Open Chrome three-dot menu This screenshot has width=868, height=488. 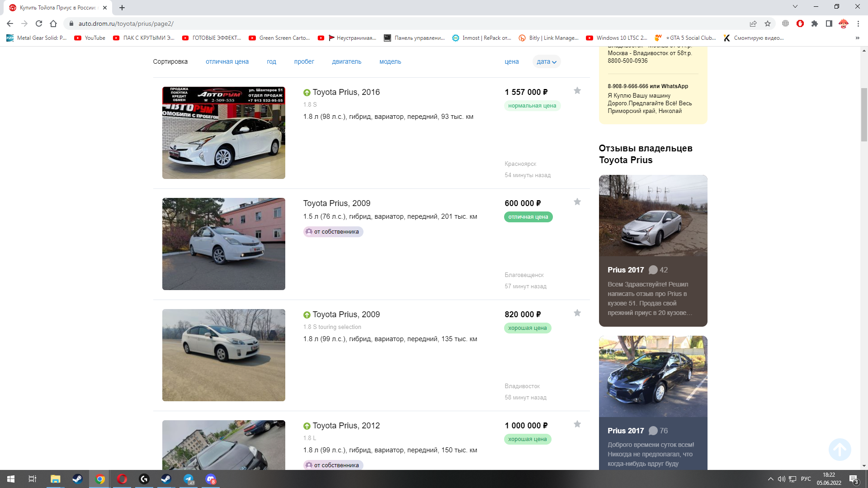(x=858, y=23)
